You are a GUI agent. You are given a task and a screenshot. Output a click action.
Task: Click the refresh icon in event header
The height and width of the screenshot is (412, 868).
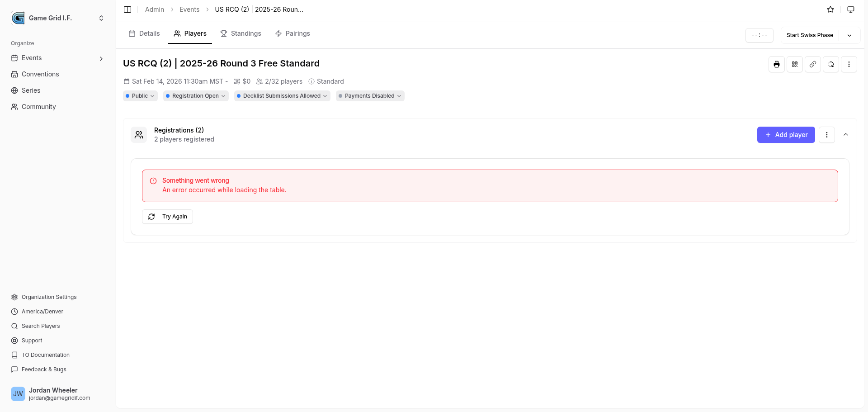click(x=830, y=64)
